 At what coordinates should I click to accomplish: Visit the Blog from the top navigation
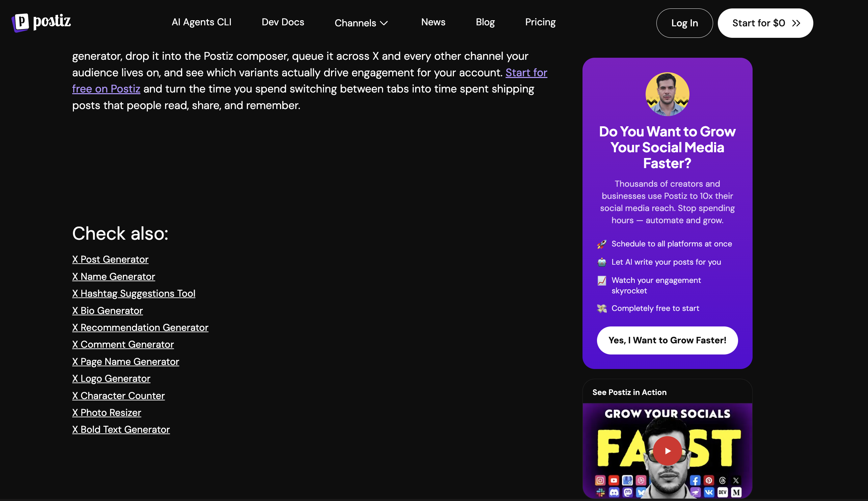point(485,22)
